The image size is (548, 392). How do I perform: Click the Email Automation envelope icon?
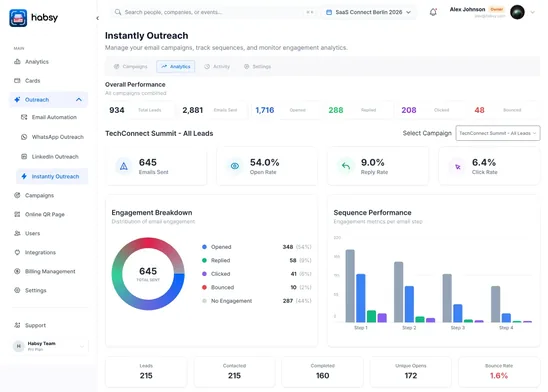pyautogui.click(x=24, y=117)
